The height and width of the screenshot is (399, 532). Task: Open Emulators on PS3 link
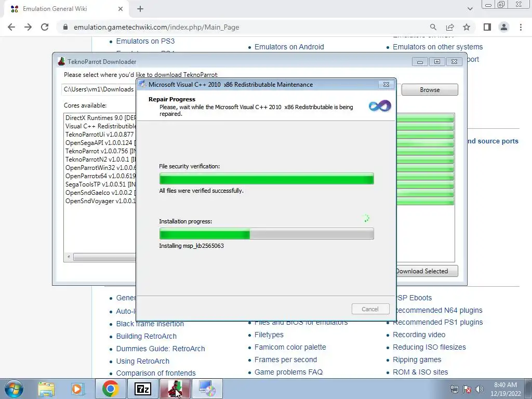click(x=145, y=41)
